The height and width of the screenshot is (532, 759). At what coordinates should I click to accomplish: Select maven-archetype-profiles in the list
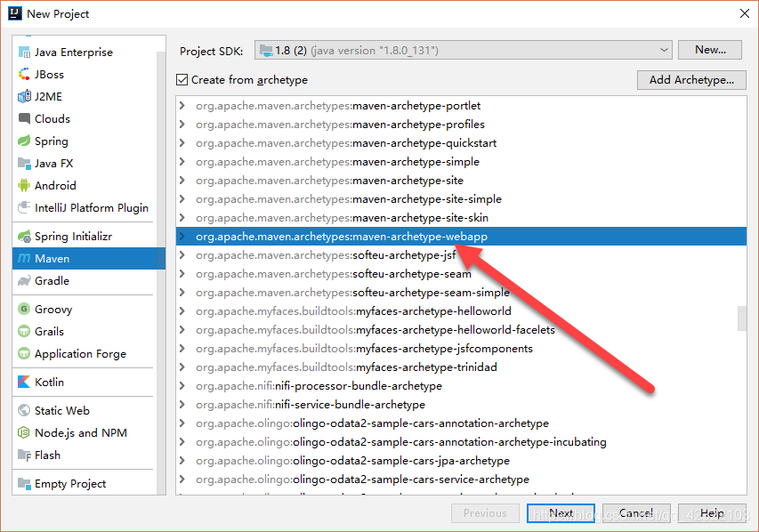coord(461,125)
